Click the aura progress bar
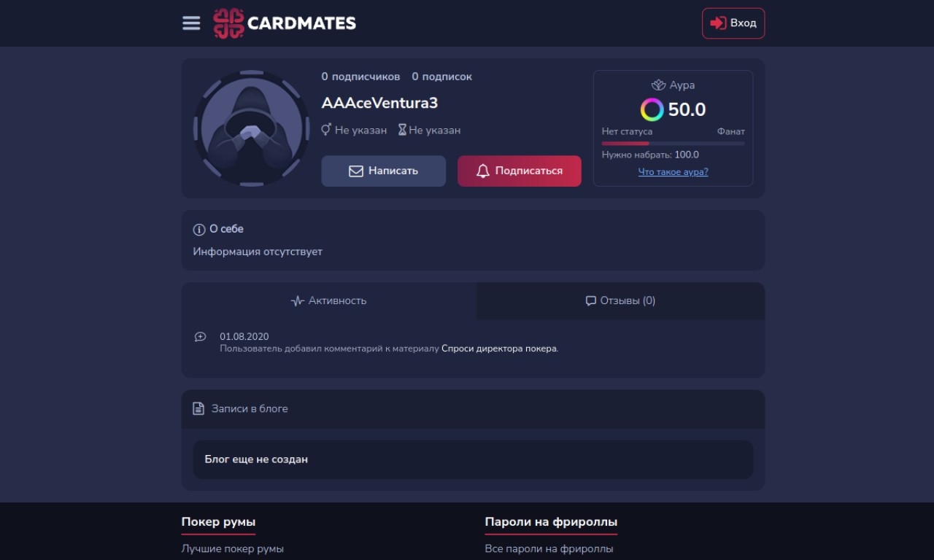This screenshot has height=560, width=934. [674, 144]
